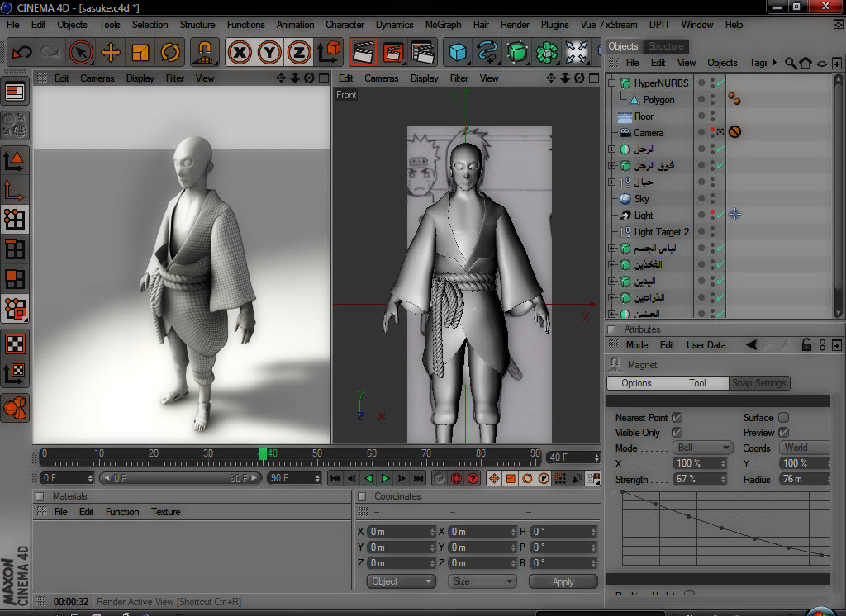This screenshot has width=846, height=616.
Task: Jump to the end of animation
Action: 419,478
